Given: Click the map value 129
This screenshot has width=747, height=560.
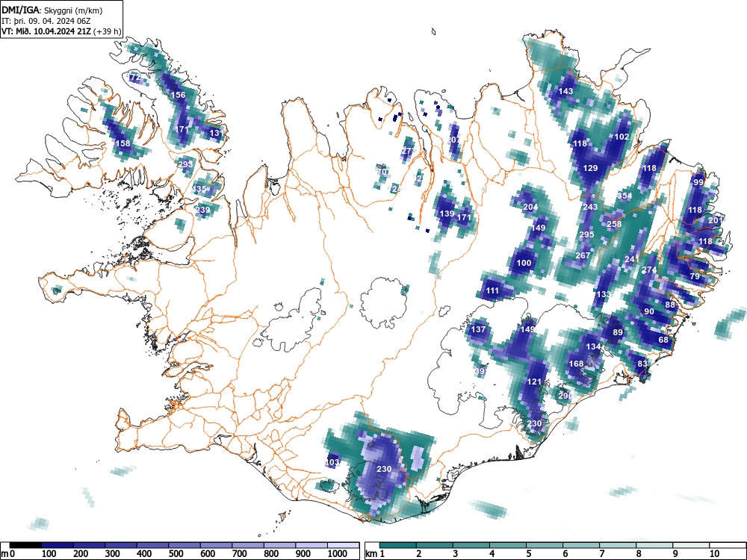Looking at the screenshot, I should [x=590, y=168].
